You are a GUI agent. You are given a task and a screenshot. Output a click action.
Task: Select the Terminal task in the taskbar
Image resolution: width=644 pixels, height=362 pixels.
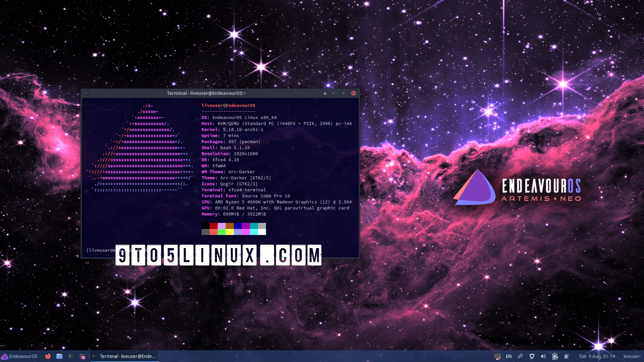(124, 356)
